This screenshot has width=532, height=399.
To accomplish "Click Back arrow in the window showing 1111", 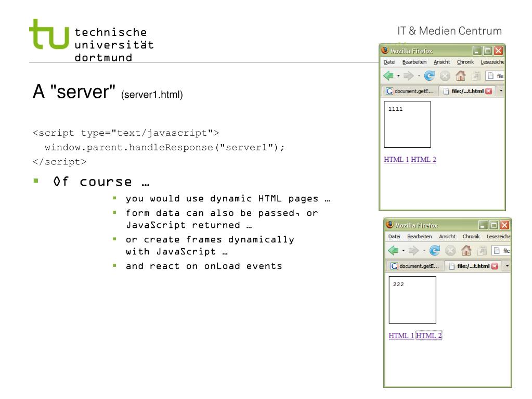I will 388,75.
